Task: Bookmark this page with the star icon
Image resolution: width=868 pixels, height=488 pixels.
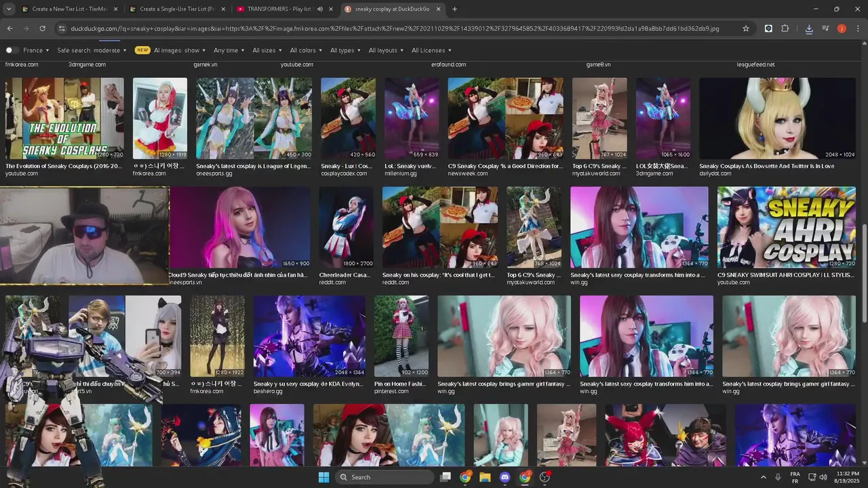Action: (x=746, y=28)
